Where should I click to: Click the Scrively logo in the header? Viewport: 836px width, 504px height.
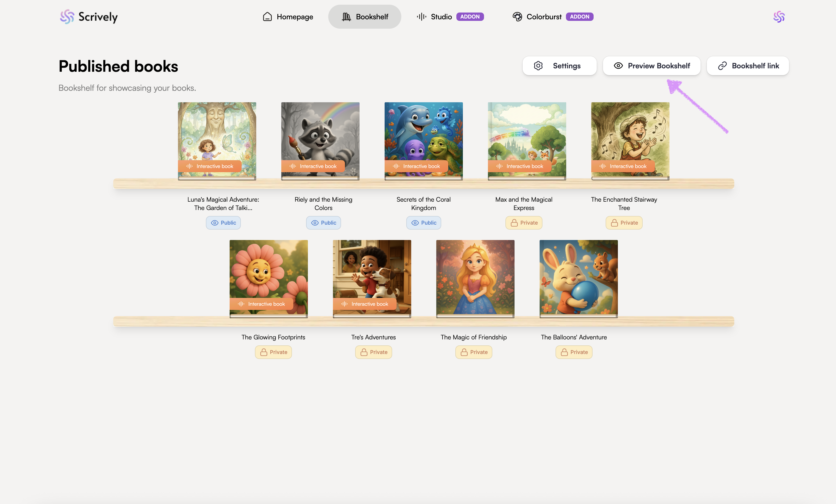(89, 17)
